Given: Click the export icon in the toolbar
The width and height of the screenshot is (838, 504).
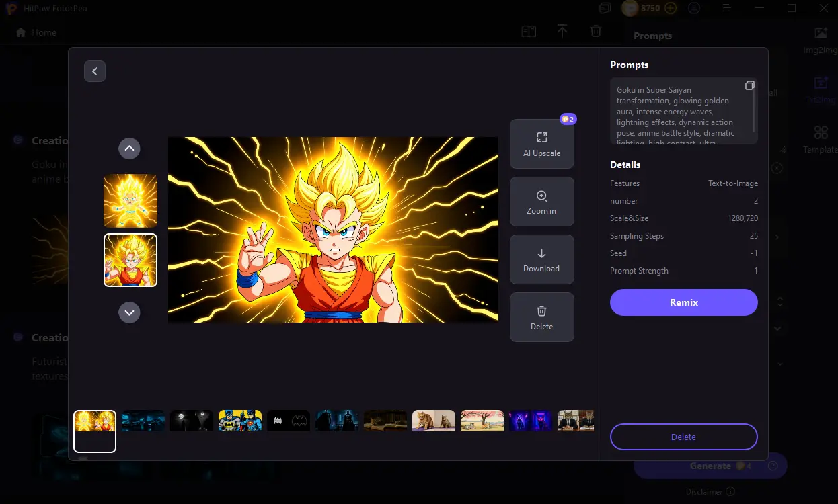Looking at the screenshot, I should (562, 31).
